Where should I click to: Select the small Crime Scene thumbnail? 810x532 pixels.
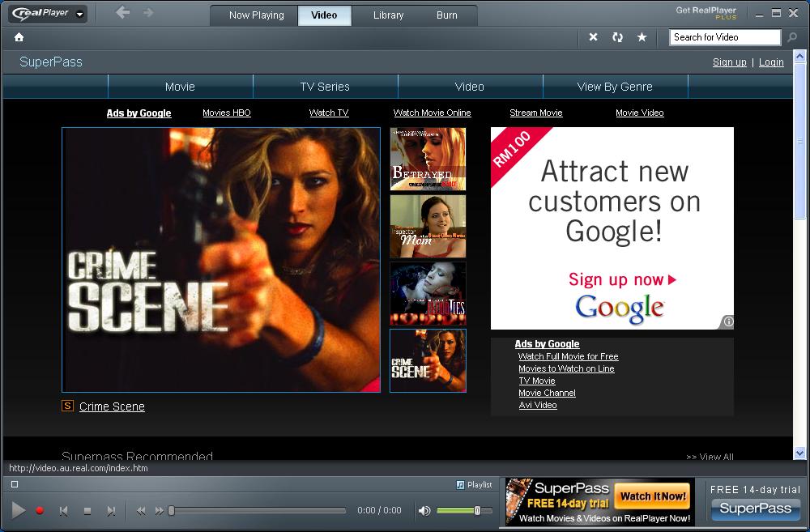[428, 360]
